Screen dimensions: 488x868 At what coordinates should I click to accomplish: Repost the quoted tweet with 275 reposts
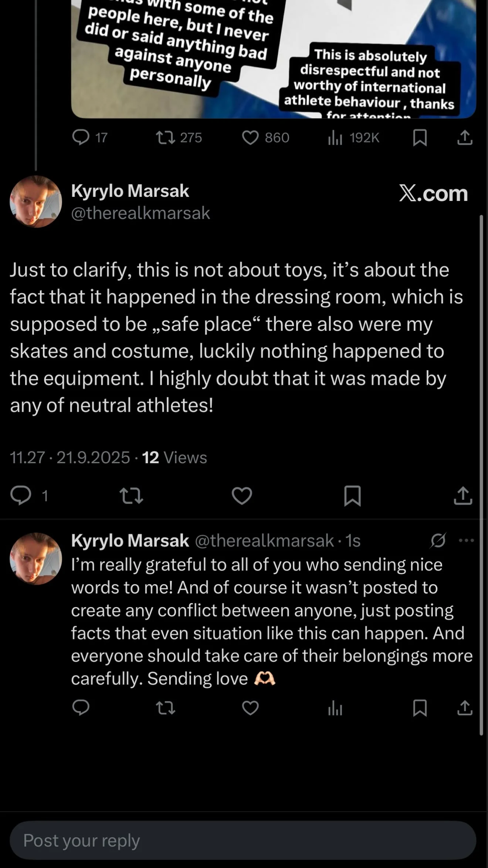(x=166, y=138)
